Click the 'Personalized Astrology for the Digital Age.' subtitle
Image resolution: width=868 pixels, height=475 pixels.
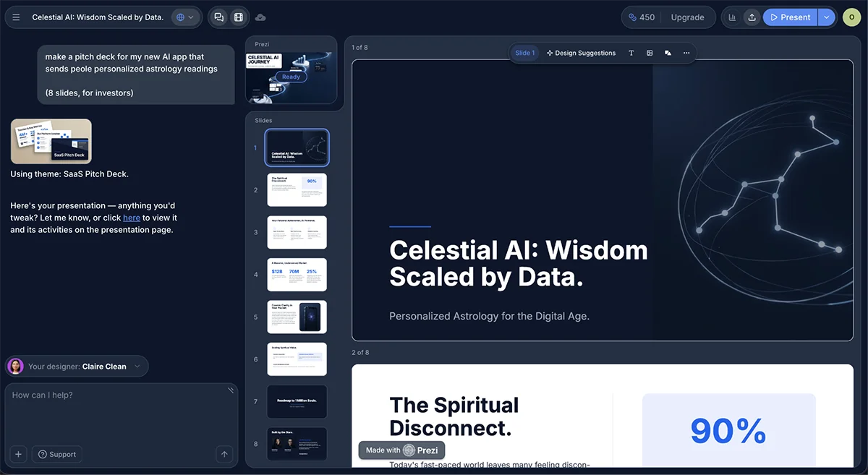point(490,316)
